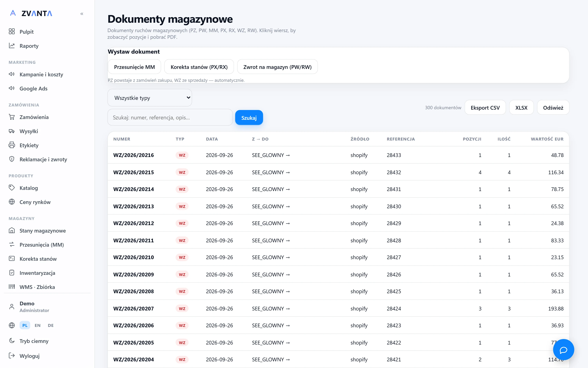Create a Przesunięcie MM document
The image size is (588, 368).
click(134, 67)
